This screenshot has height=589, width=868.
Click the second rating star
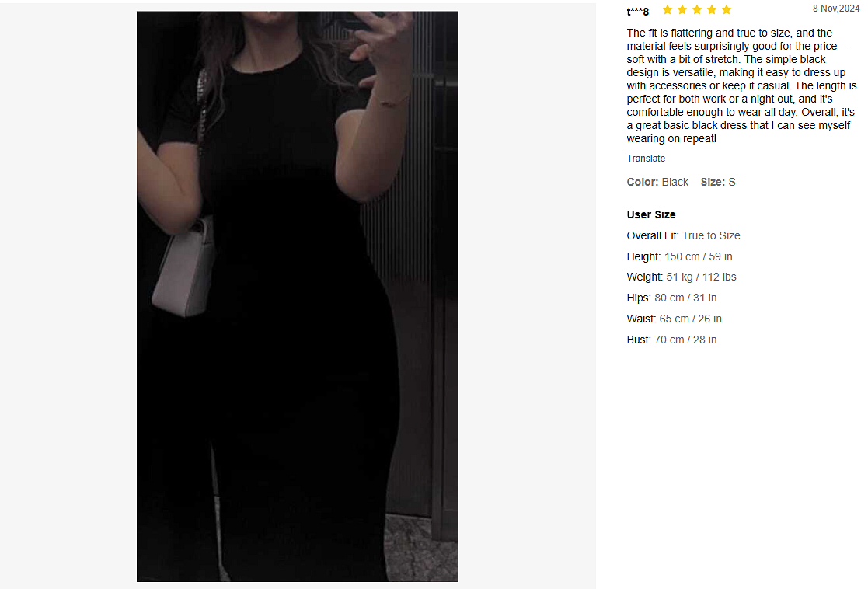tap(682, 9)
